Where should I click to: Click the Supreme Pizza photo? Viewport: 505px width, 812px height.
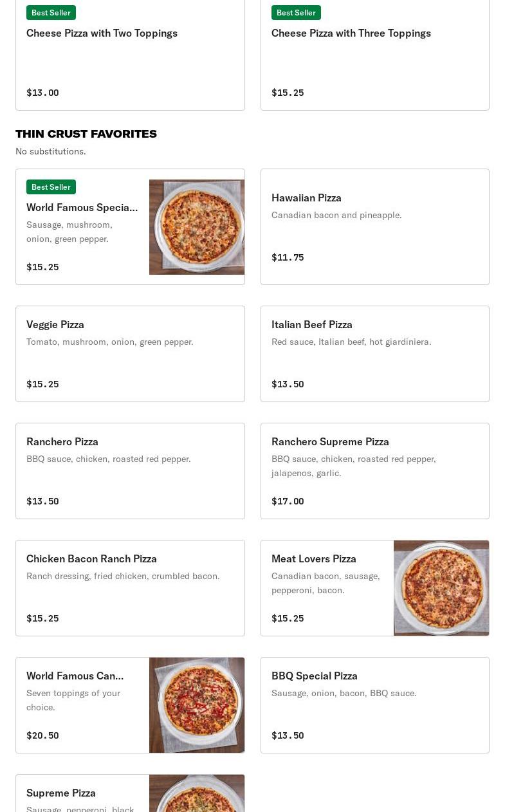click(x=197, y=793)
